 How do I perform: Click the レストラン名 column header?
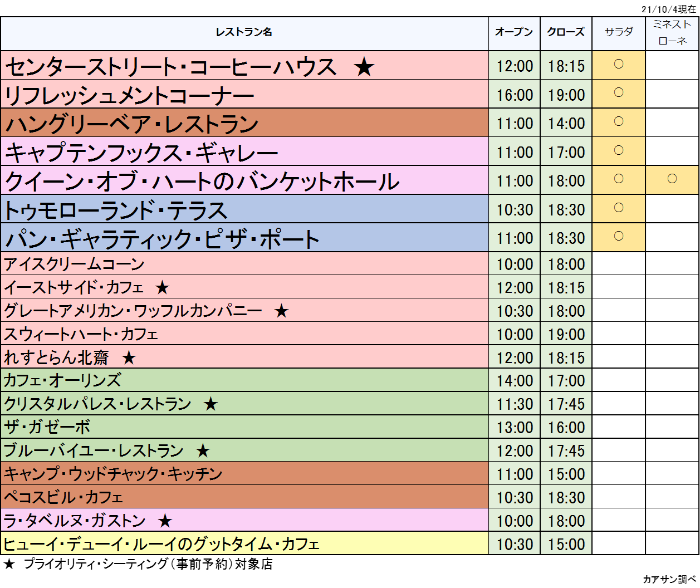pos(244,33)
